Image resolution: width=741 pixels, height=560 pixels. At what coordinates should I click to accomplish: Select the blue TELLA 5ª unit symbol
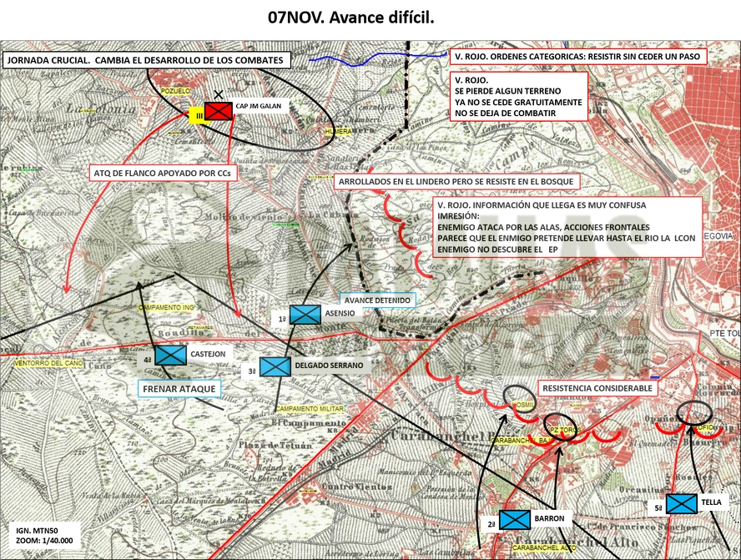pos(682,504)
